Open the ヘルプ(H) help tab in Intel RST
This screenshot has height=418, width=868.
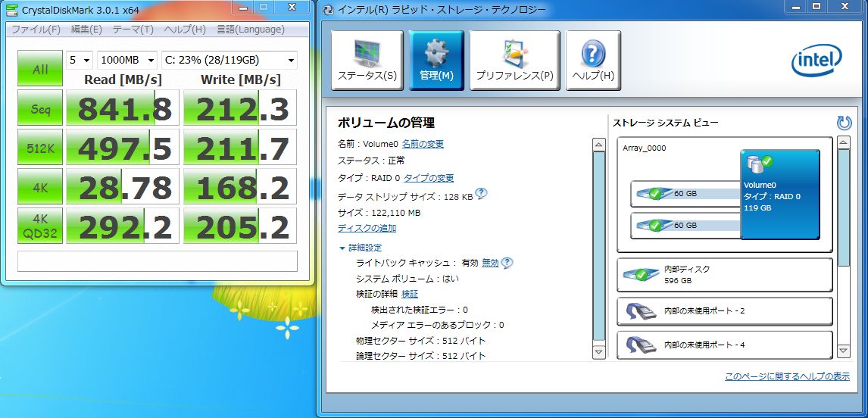click(593, 61)
